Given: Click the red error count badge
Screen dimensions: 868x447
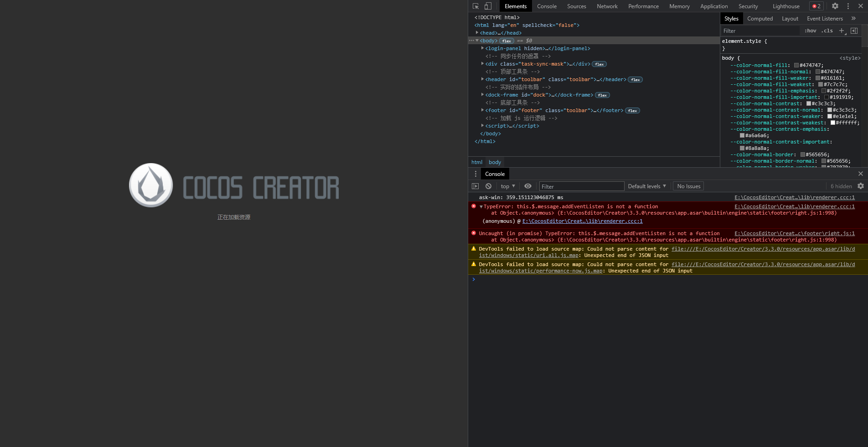Looking at the screenshot, I should coord(816,6).
